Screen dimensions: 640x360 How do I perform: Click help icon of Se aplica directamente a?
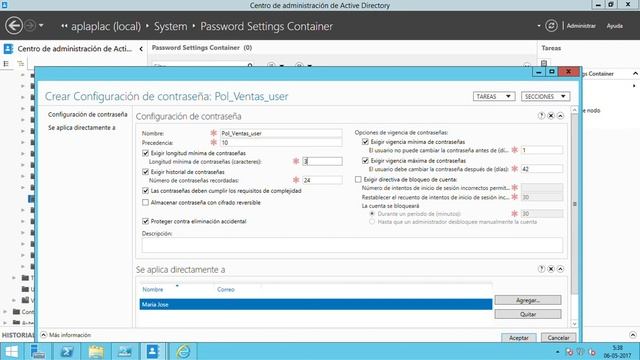click(541, 269)
